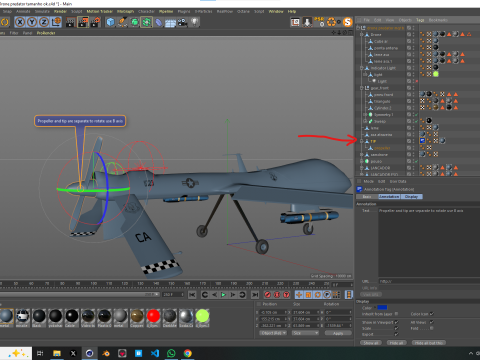This screenshot has width=480, height=360.
Task: Click the Show all button
Action: point(371,343)
